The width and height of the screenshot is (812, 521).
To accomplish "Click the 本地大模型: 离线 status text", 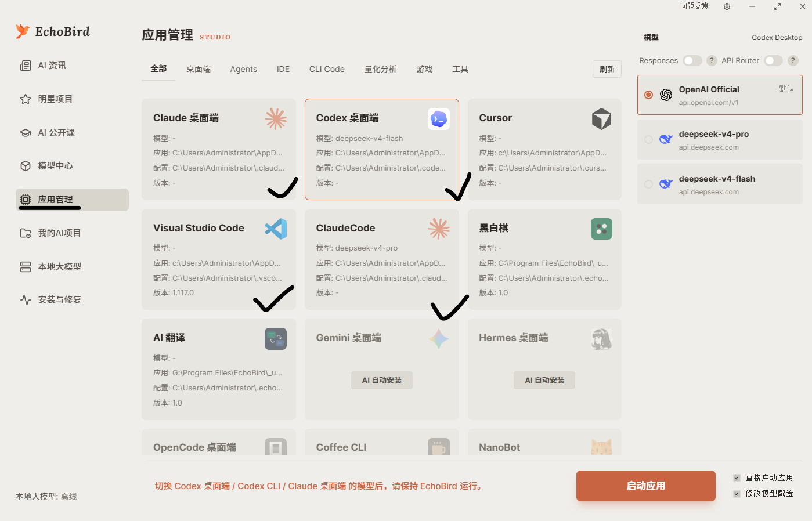I will click(46, 497).
